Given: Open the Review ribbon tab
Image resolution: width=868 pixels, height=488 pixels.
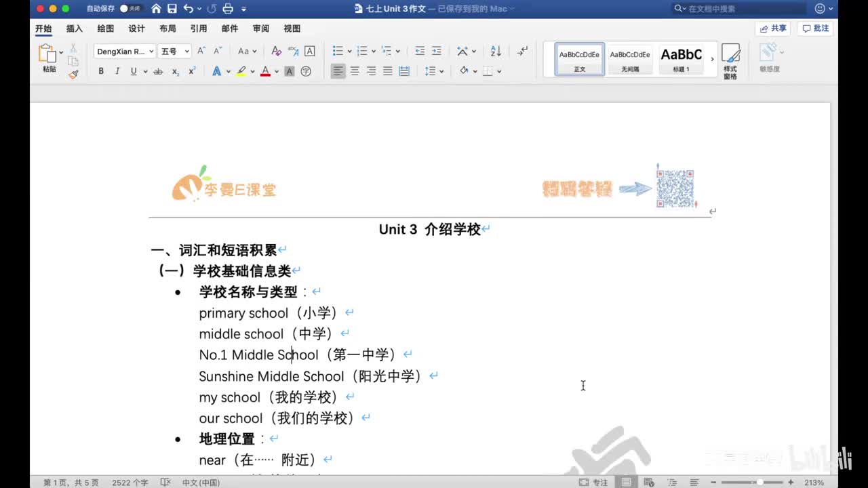Looking at the screenshot, I should [x=261, y=28].
